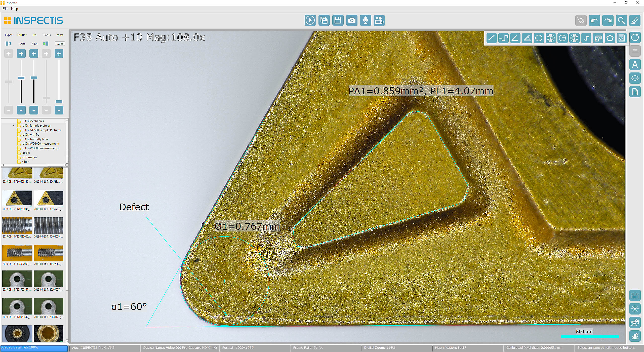This screenshot has height=352, width=644.
Task: Start video recording with the camcorder icon
Action: pyautogui.click(x=379, y=20)
